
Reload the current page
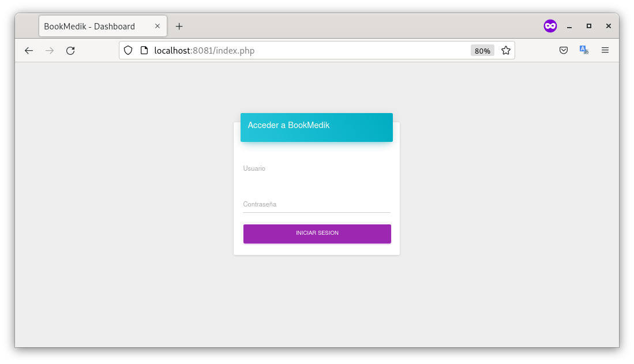click(70, 51)
